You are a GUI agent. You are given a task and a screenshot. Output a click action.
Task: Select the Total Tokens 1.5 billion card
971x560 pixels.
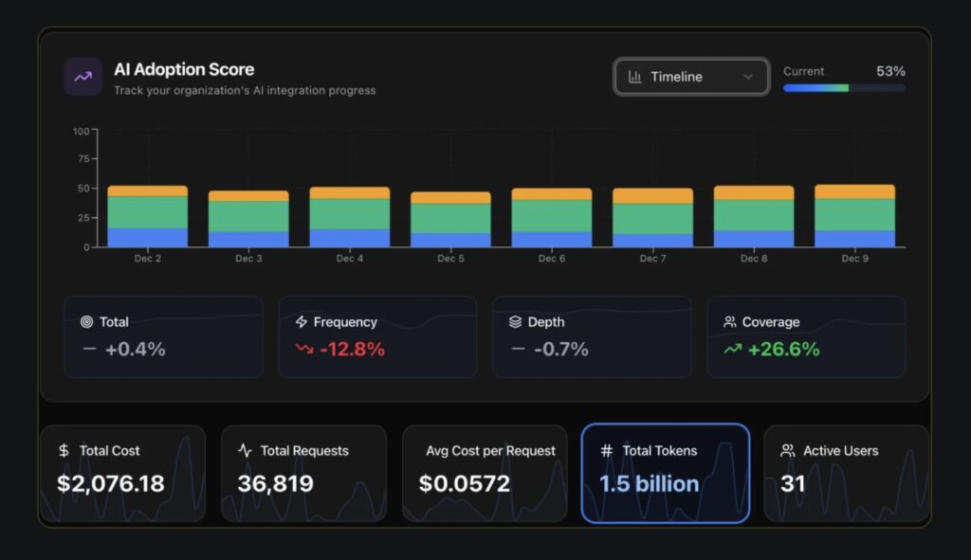click(x=665, y=473)
